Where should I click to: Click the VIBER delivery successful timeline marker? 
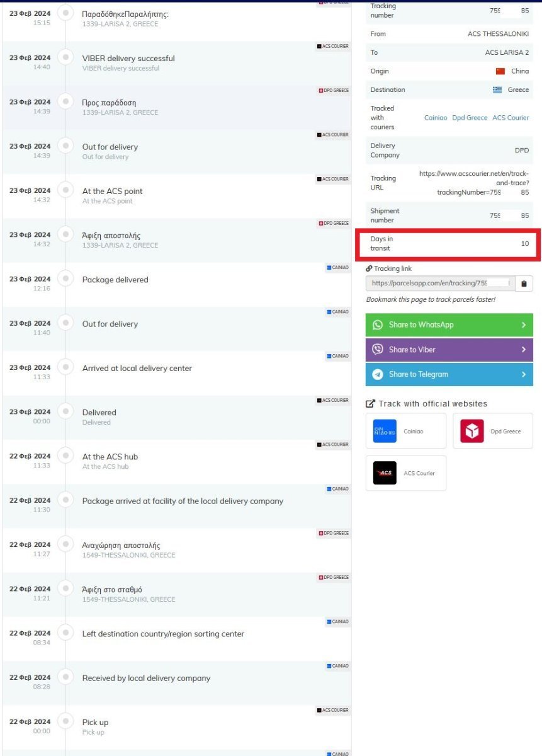click(65, 58)
